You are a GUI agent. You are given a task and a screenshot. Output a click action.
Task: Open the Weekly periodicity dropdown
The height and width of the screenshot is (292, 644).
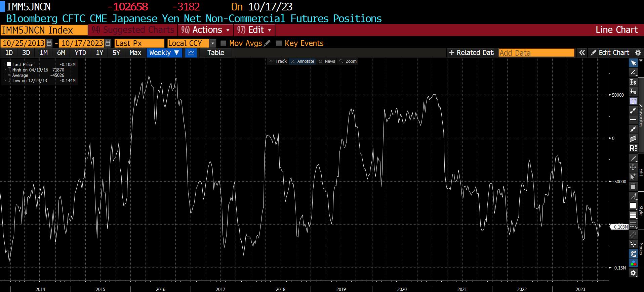coord(164,53)
